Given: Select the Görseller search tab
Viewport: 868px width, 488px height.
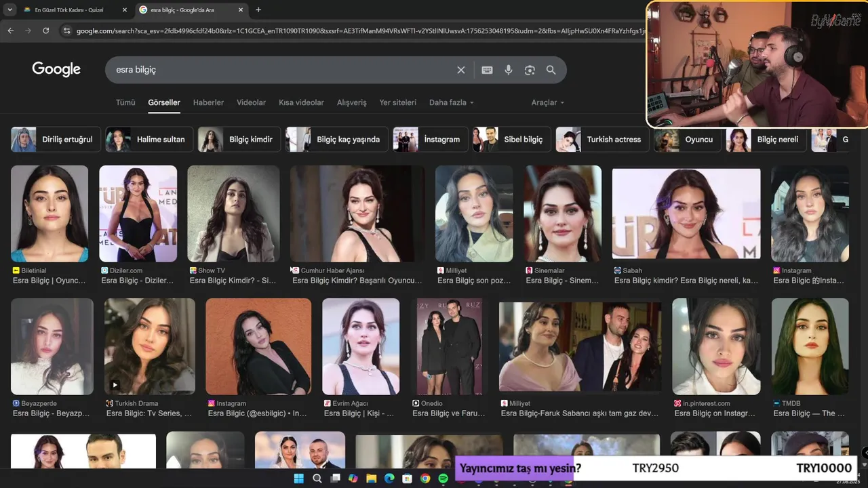Looking at the screenshot, I should click(164, 102).
